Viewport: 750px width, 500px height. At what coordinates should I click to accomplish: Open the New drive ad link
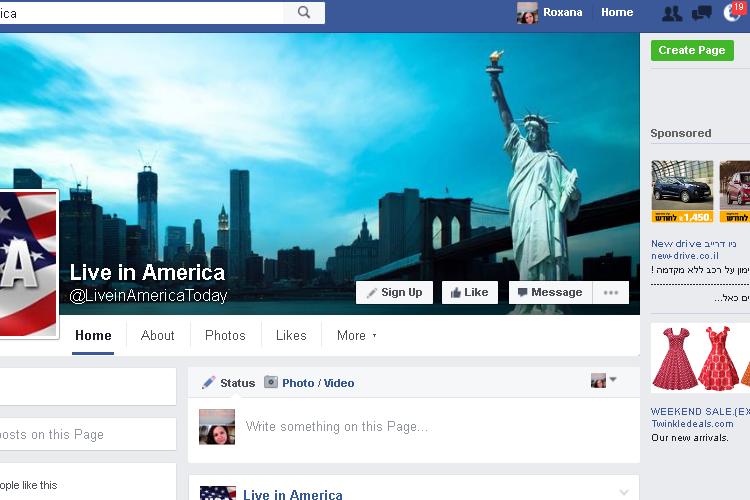point(694,244)
